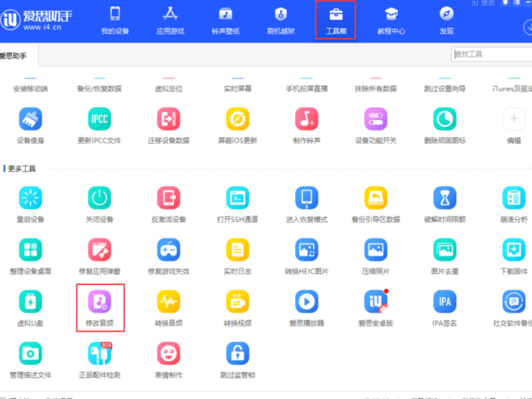Open the 更新IPCC文件 tool
Screen dimensions: 532x399
click(x=99, y=119)
